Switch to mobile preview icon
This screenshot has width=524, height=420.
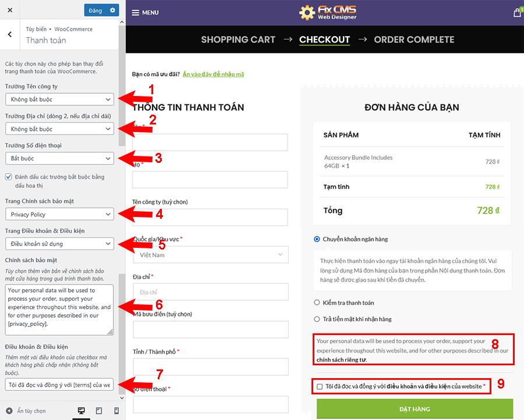click(x=116, y=411)
